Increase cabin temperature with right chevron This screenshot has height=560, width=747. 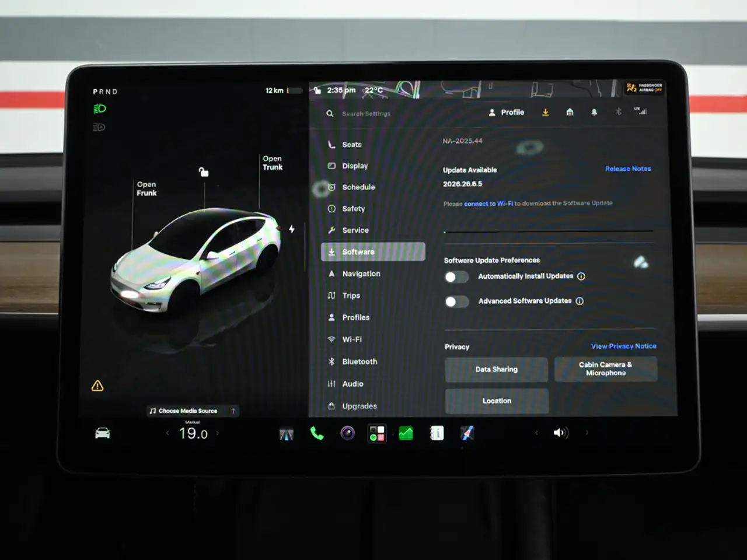coord(218,433)
